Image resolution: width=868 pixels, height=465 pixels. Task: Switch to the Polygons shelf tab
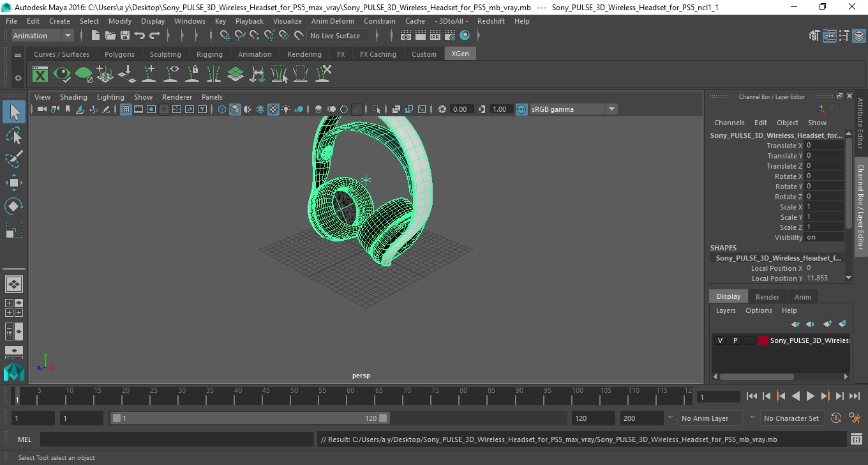pos(119,54)
